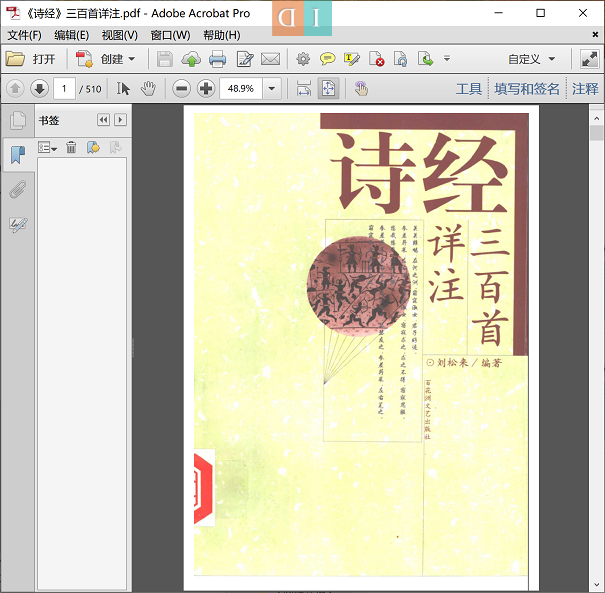Expand bookmarks pane with right arrow

pos(120,120)
